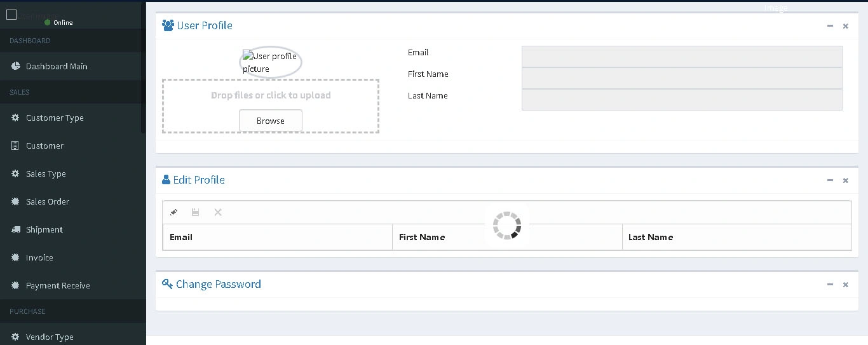Image resolution: width=868 pixels, height=345 pixels.
Task: Click the key icon beside Change Password
Action: pos(167,284)
